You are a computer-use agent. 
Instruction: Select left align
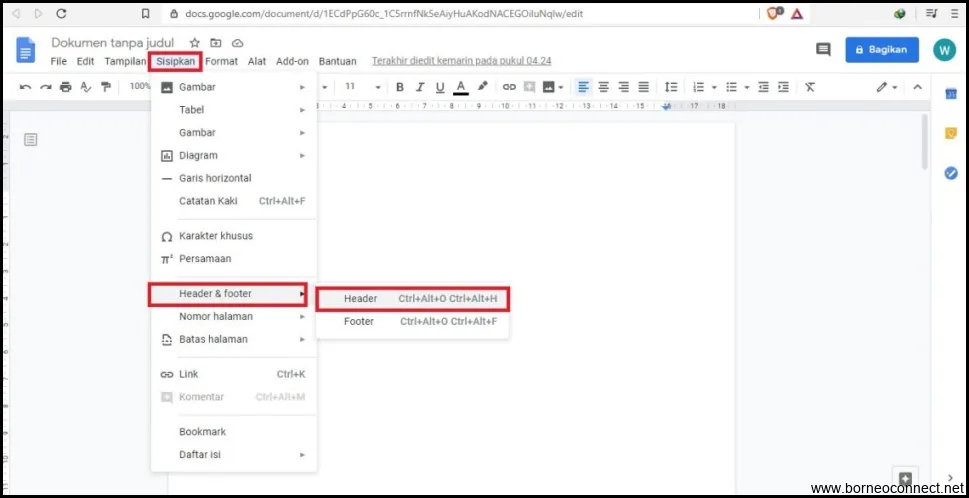(583, 87)
